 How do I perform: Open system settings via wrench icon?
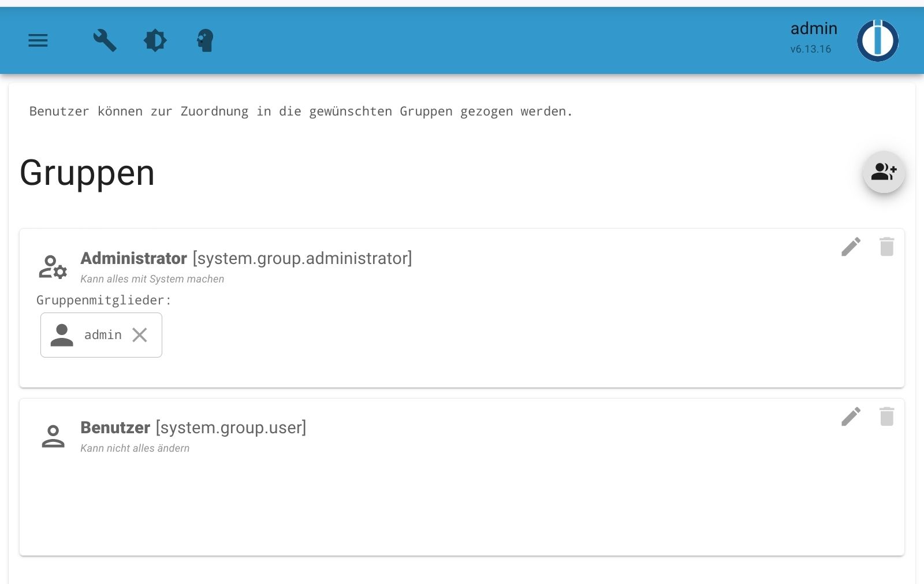[x=105, y=40]
